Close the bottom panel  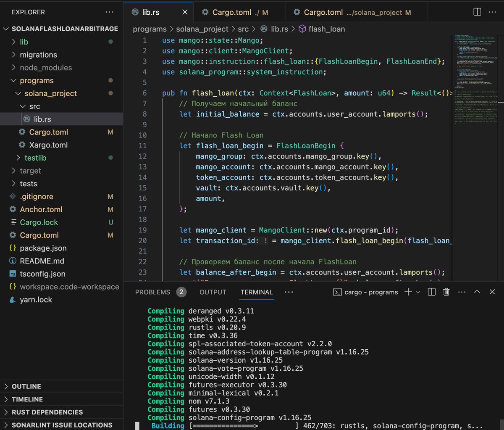click(492, 292)
